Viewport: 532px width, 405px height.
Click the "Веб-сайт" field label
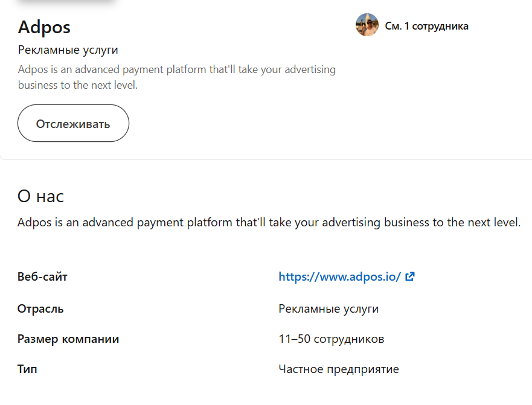pos(42,277)
